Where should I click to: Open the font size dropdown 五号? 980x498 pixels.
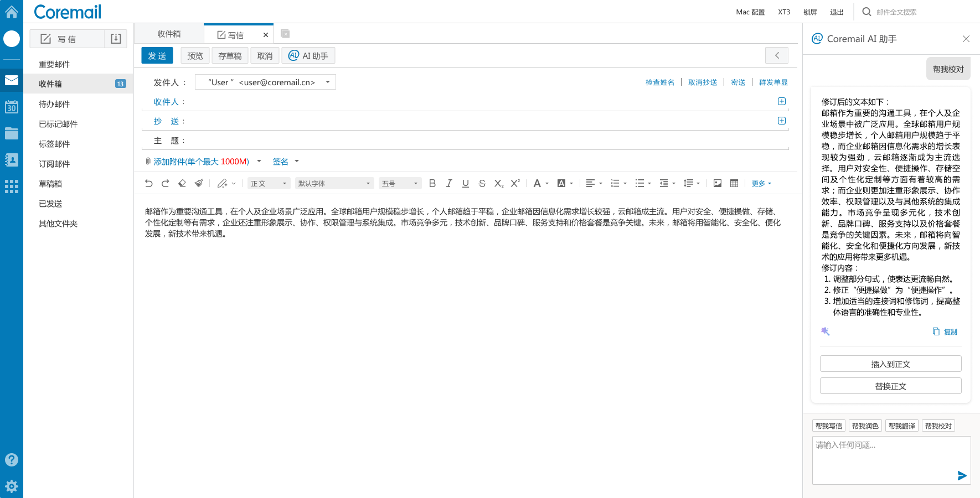400,183
